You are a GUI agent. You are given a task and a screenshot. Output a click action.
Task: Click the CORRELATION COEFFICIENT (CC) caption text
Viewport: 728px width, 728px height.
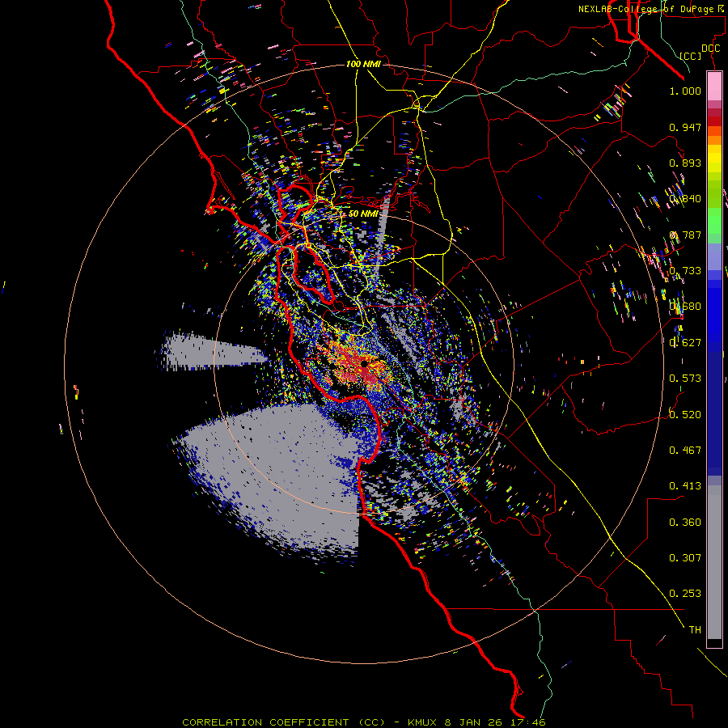[x=283, y=722]
